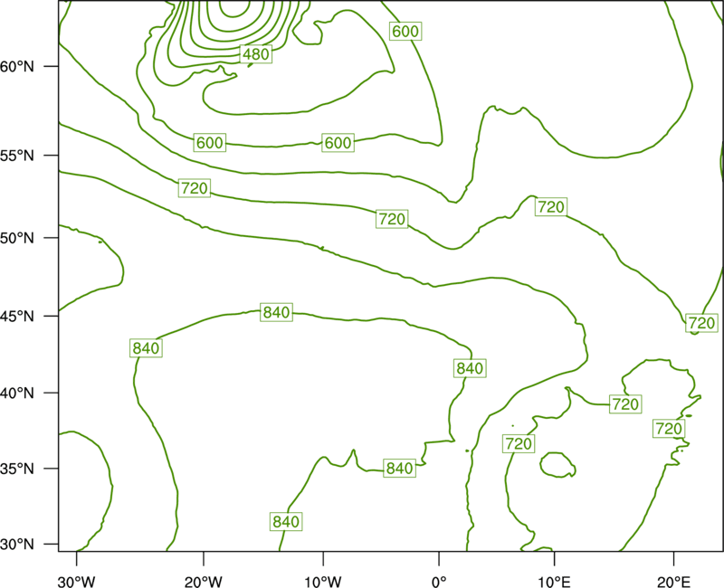This screenshot has height=588, width=724.
Task: Select the leftmost 600 contour label
Action: pos(210,143)
